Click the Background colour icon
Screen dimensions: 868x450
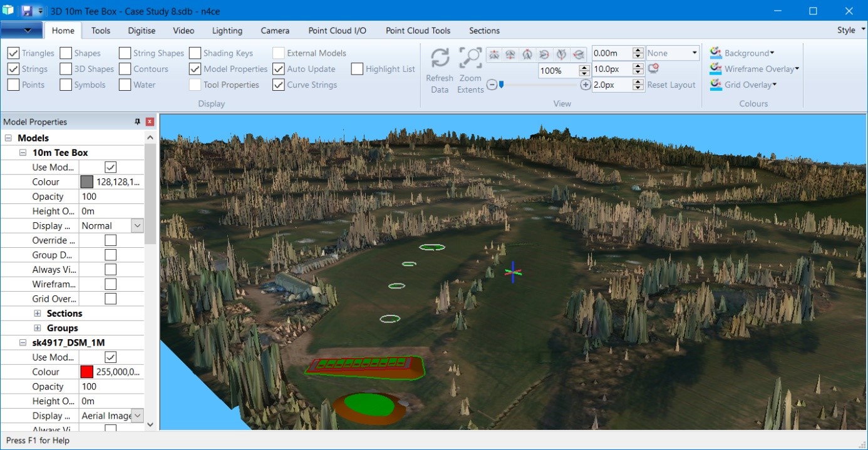[716, 53]
